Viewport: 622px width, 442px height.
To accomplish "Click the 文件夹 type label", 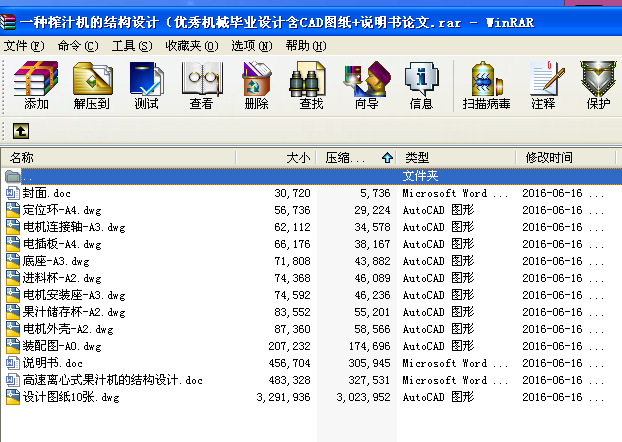I will click(420, 176).
